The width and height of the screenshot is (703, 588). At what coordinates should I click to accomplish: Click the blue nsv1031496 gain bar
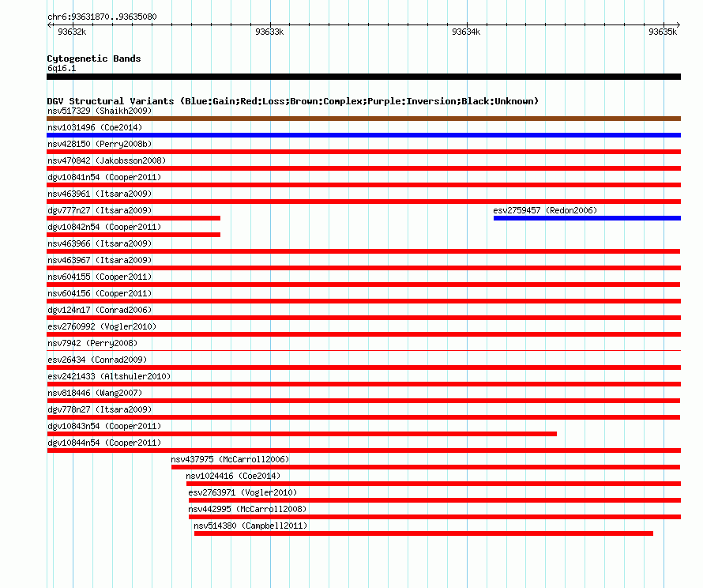[x=363, y=135]
